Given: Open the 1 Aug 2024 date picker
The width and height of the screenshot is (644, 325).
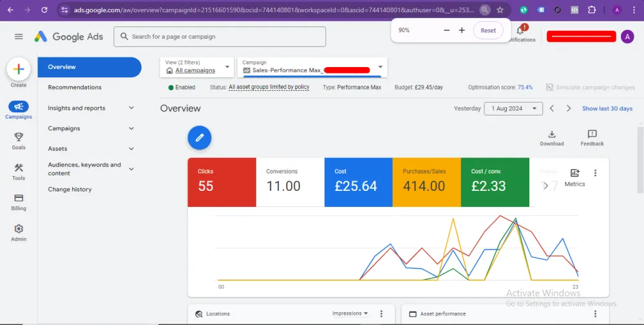Looking at the screenshot, I should (513, 108).
